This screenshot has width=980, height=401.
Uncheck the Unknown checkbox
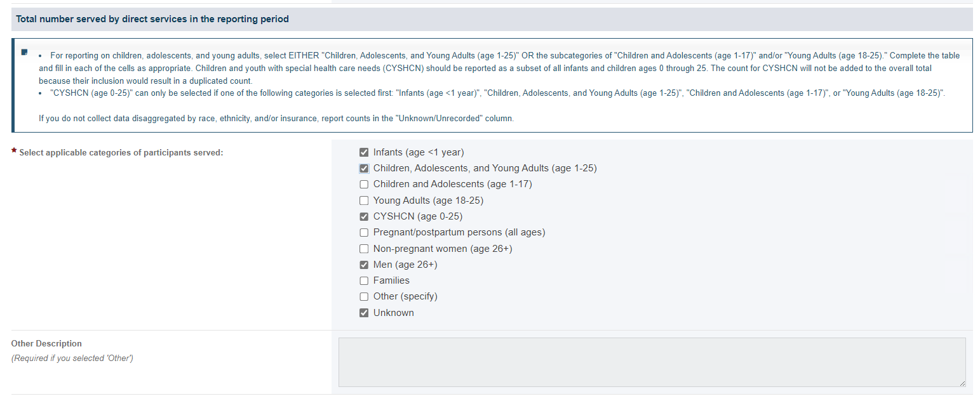364,313
